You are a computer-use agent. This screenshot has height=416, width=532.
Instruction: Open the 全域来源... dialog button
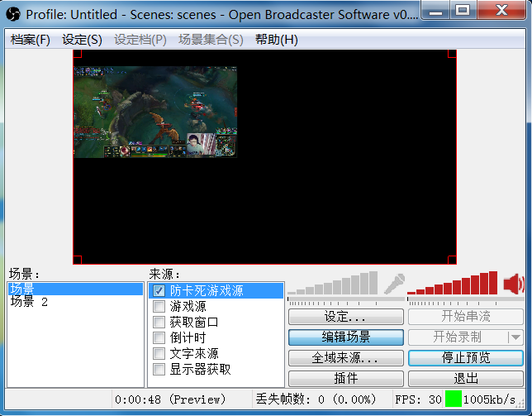(x=345, y=358)
